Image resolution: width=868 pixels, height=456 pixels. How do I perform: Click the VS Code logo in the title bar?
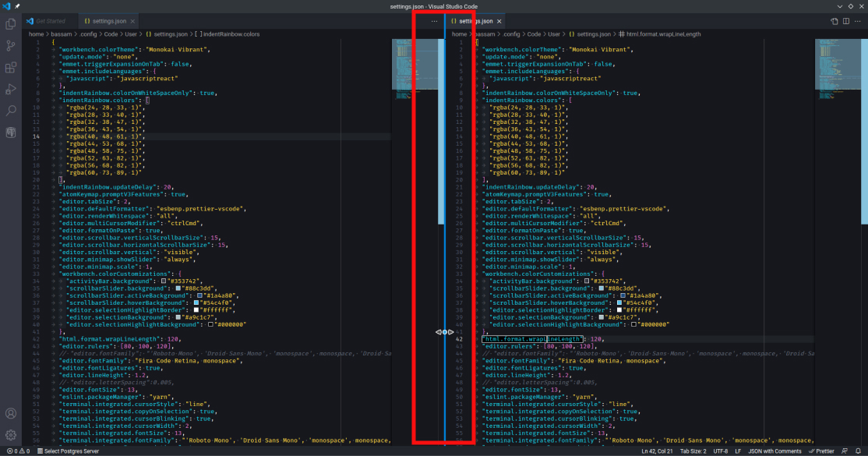[x=6, y=6]
